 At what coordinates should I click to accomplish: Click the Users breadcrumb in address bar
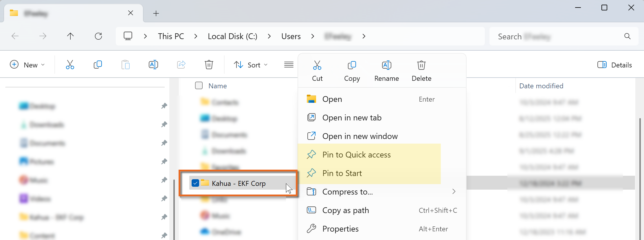[x=291, y=36]
